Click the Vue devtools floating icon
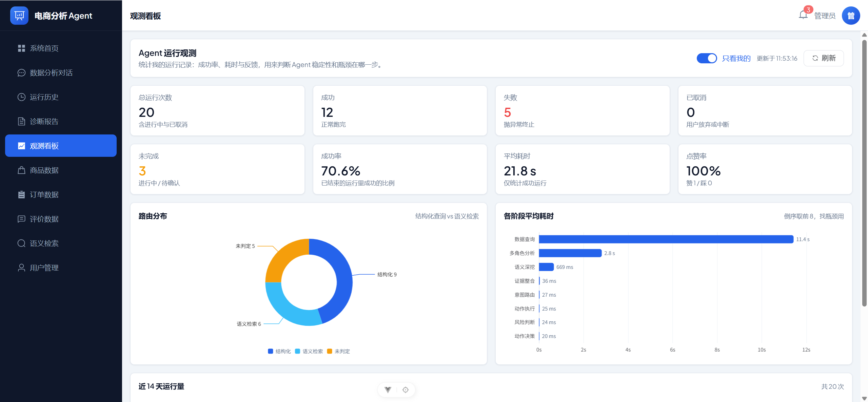Screen dimensions: 868x402 [388, 390]
